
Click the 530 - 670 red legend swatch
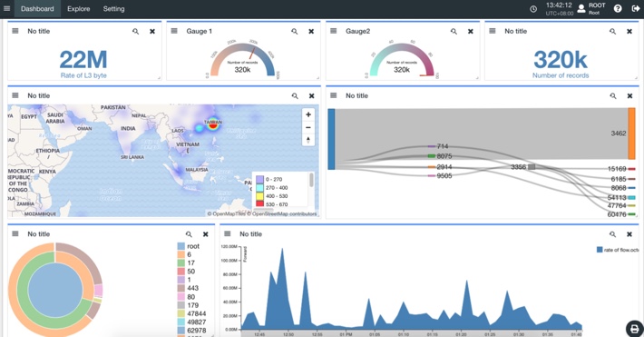tap(259, 203)
